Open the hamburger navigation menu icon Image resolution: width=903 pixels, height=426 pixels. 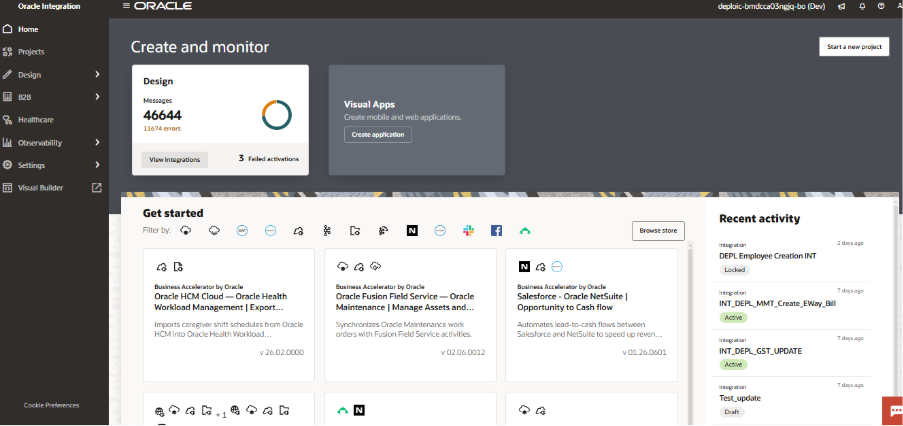click(x=126, y=6)
